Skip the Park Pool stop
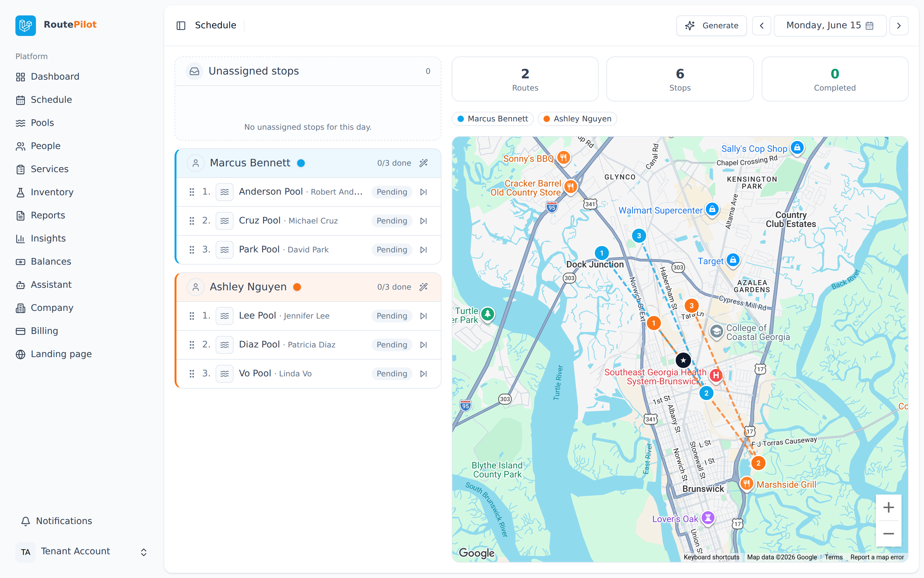924x578 pixels. pos(424,250)
